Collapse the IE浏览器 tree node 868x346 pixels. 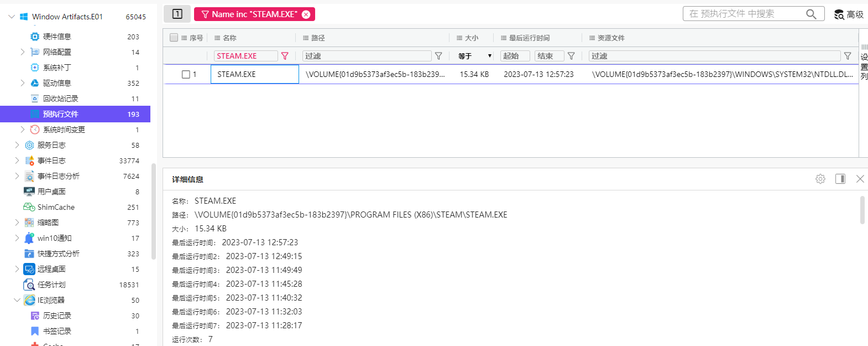[x=17, y=300]
